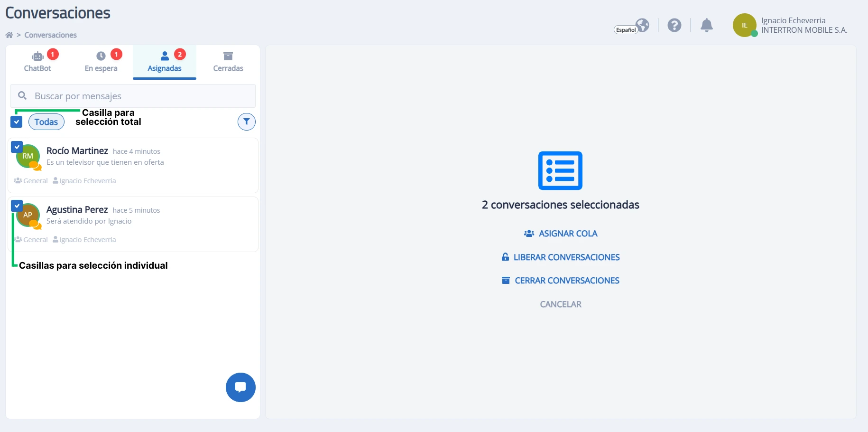
Task: Click the selected conversations list icon
Action: (560, 170)
